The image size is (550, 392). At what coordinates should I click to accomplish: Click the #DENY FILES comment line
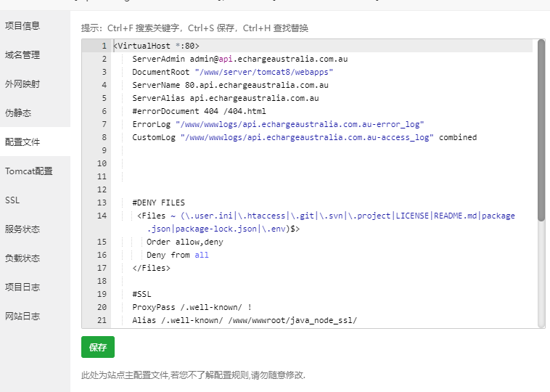pos(158,203)
